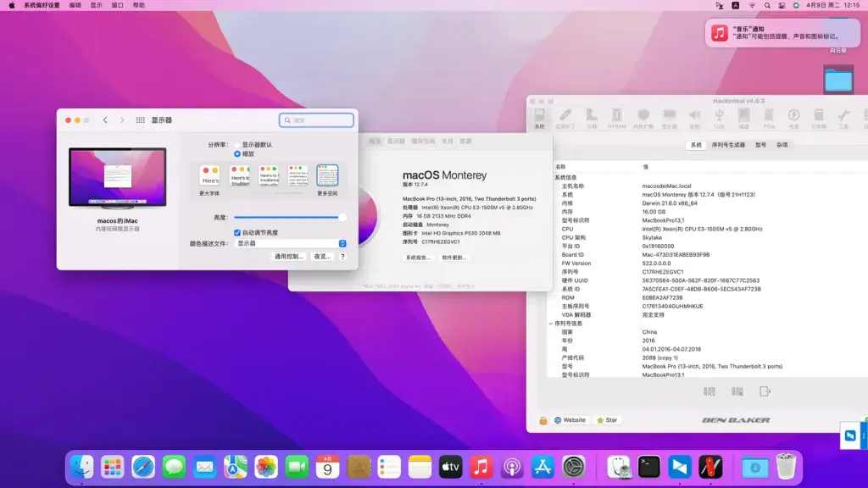
Task: Click the 音乐 notification banner
Action: click(x=782, y=33)
